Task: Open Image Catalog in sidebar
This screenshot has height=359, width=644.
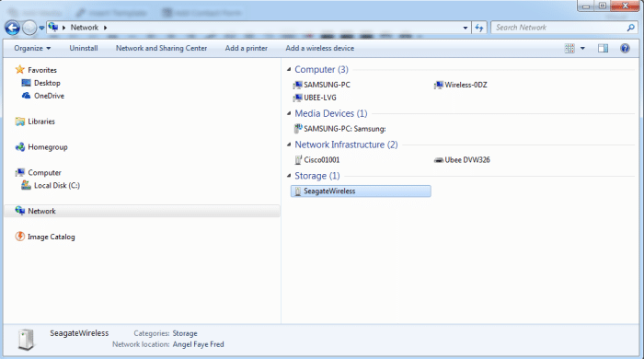Action: click(51, 237)
